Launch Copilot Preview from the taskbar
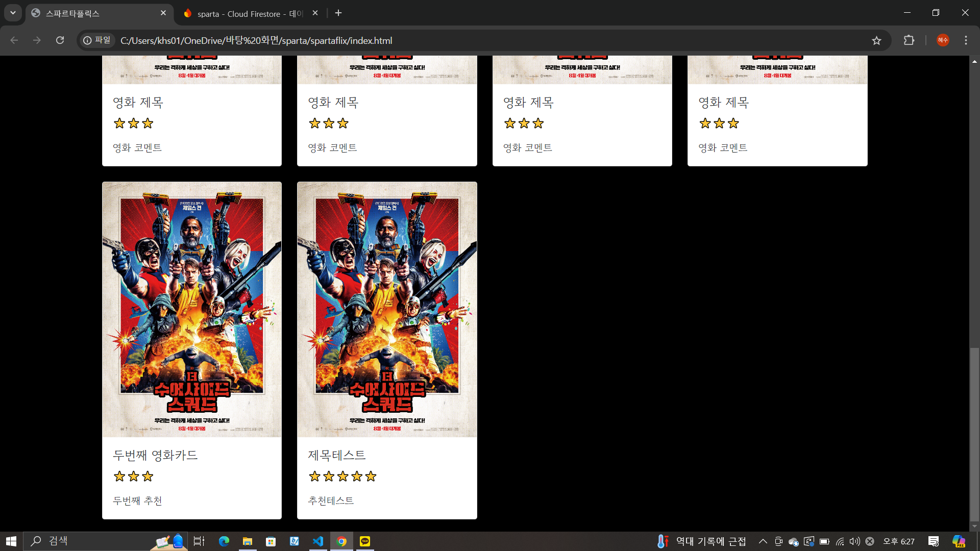 click(959, 541)
